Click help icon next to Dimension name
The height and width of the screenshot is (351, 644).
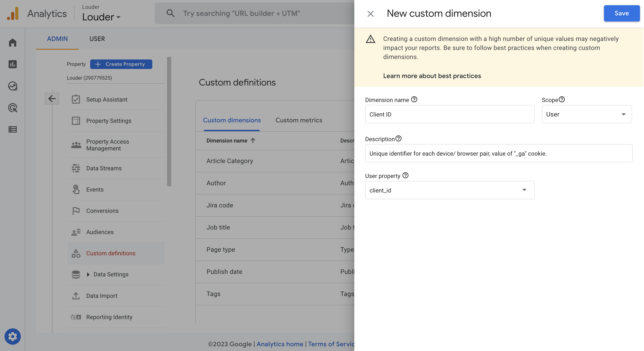[x=414, y=100]
